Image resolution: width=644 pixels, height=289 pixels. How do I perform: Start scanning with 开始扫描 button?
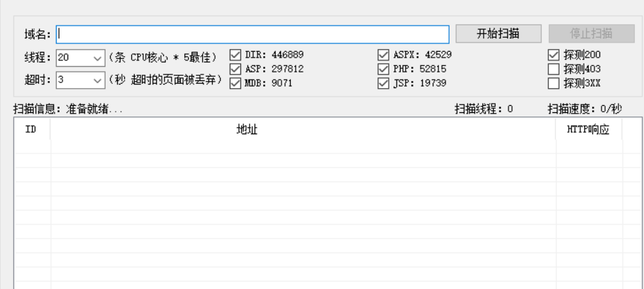(498, 33)
